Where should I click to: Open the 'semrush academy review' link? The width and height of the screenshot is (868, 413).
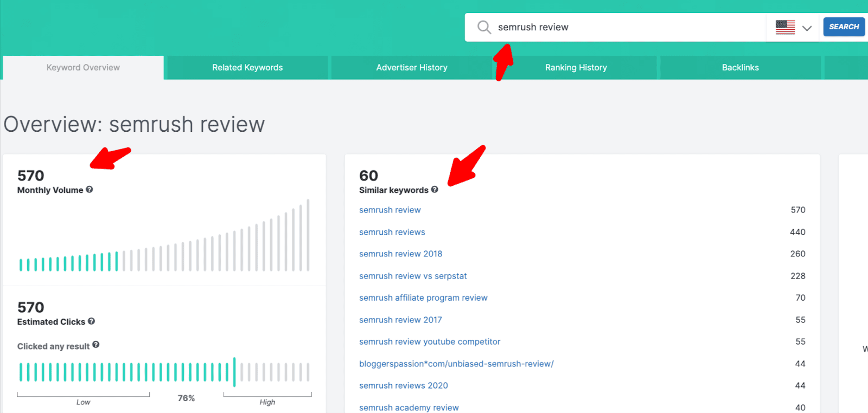409,408
